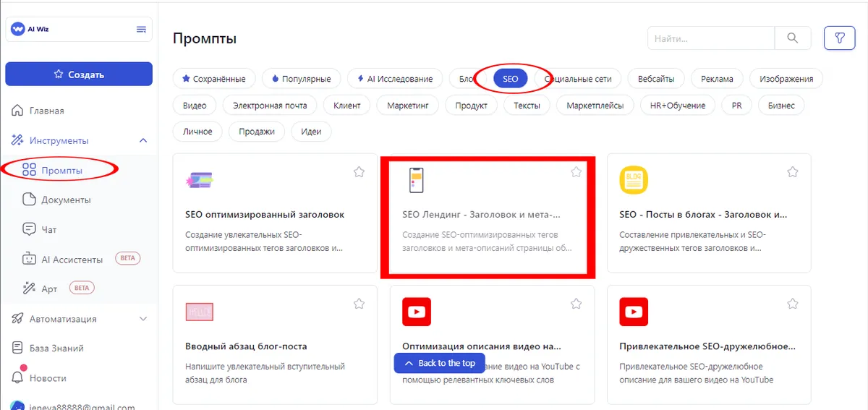Click the Чат speech bubble icon

29,229
